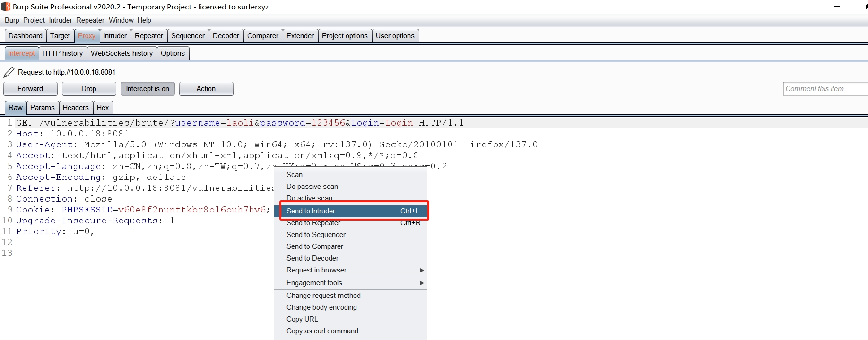This screenshot has width=868, height=340.
Task: Open the proxy Options sub-tab
Action: click(173, 53)
